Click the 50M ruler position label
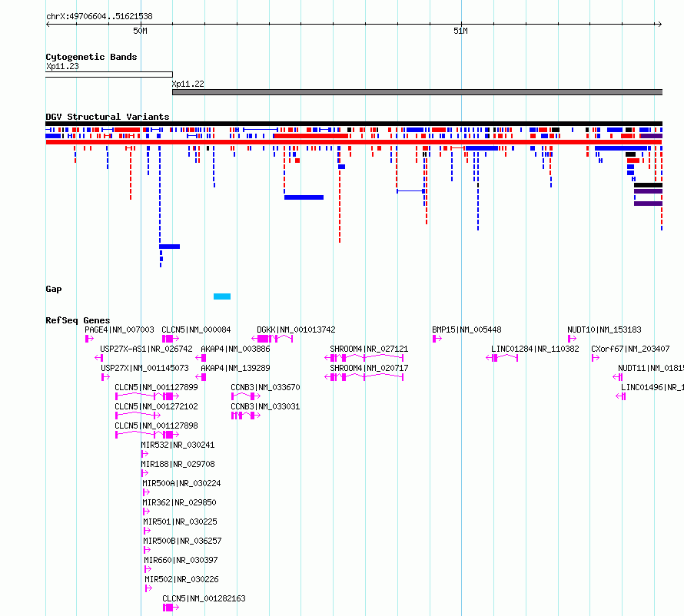Viewport: 684px width, 616px height. tap(140, 31)
